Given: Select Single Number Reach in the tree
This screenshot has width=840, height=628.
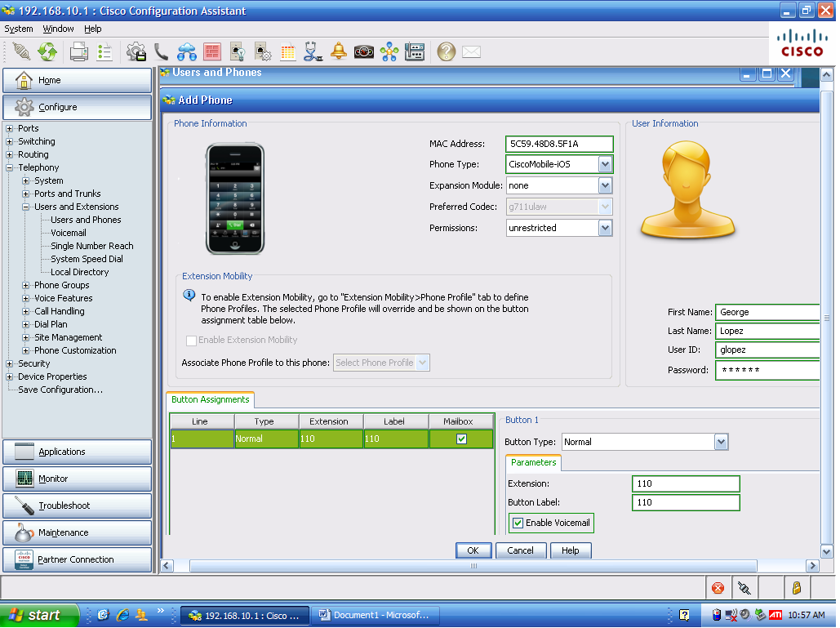Looking at the screenshot, I should [92, 246].
